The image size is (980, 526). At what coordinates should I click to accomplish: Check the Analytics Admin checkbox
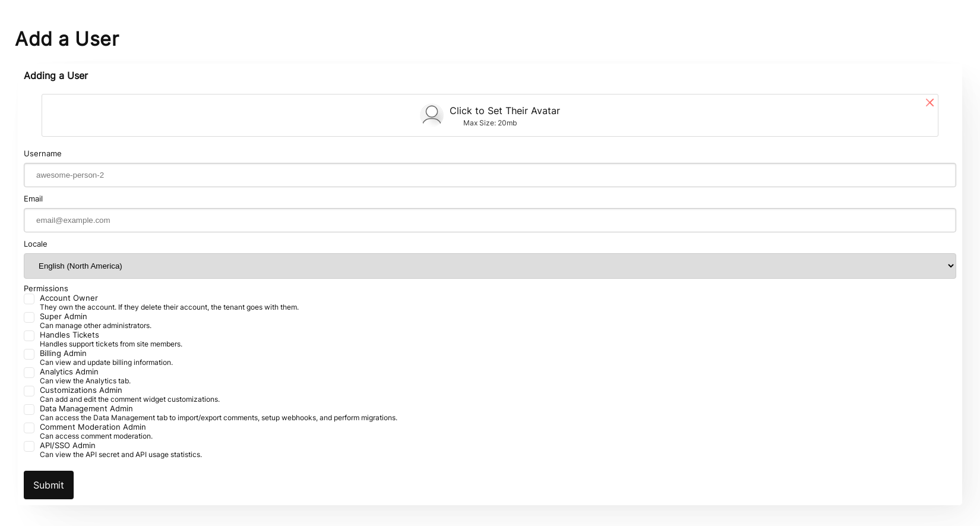pos(29,373)
